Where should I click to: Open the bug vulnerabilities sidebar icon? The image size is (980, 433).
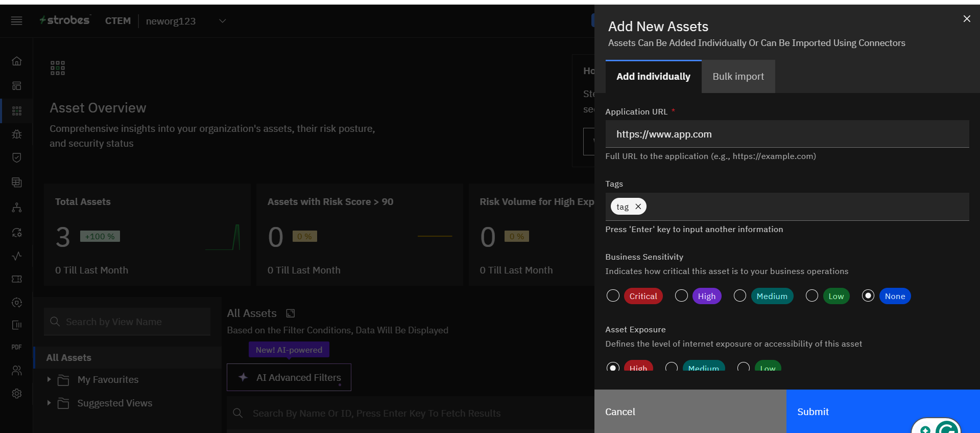coord(17,134)
